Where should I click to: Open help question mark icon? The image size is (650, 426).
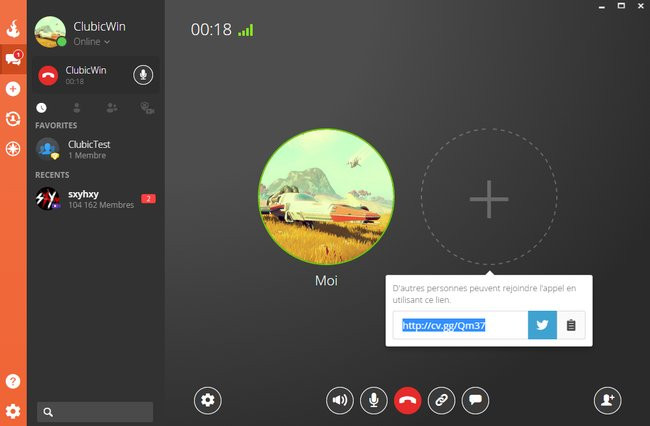pyautogui.click(x=13, y=381)
